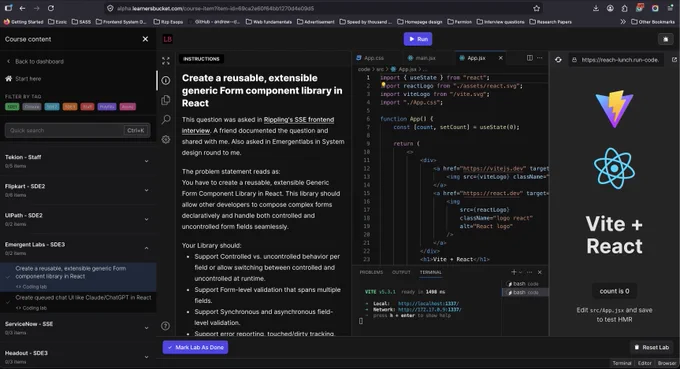Viewport: 680px width, 369px height.
Task: Filter by the purple Polyfills tag
Action: pos(107,107)
